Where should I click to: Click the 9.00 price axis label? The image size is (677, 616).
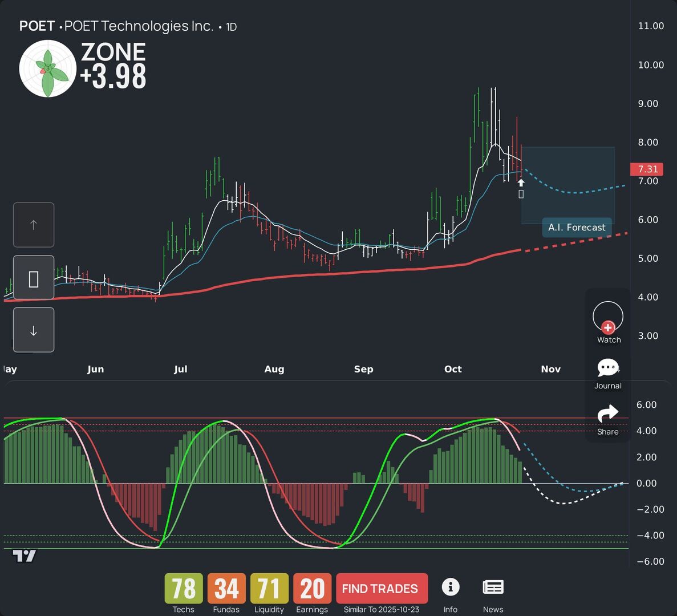coord(648,104)
